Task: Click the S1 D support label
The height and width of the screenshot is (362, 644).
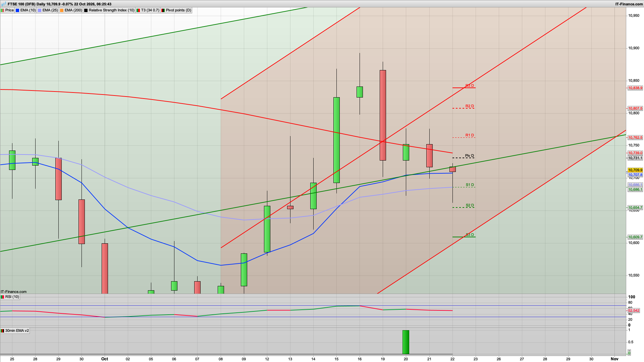Action: coord(470,185)
